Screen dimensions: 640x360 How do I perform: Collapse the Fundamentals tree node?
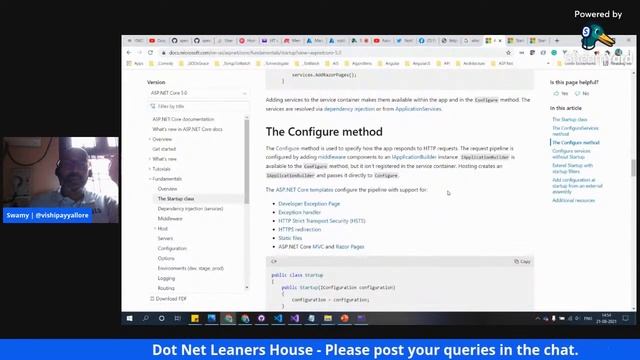point(150,179)
